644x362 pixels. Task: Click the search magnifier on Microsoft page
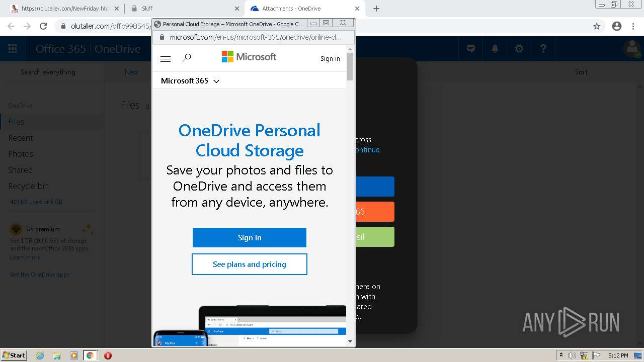[187, 58]
